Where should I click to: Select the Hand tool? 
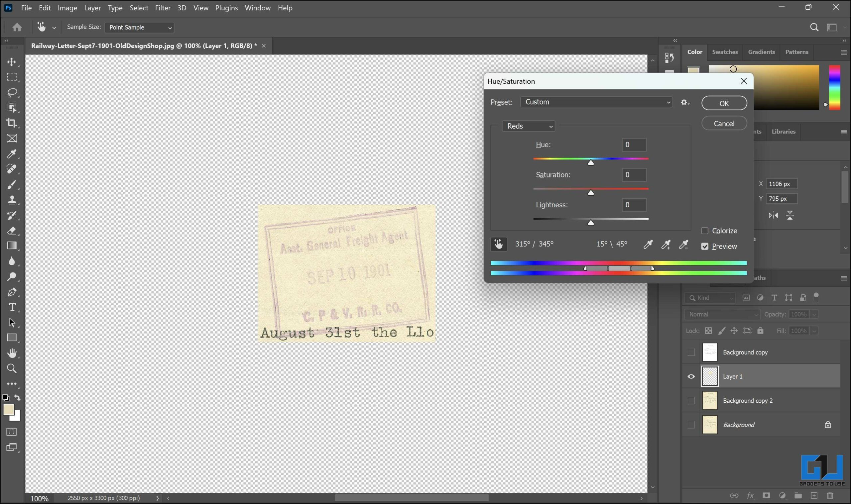[x=12, y=353]
